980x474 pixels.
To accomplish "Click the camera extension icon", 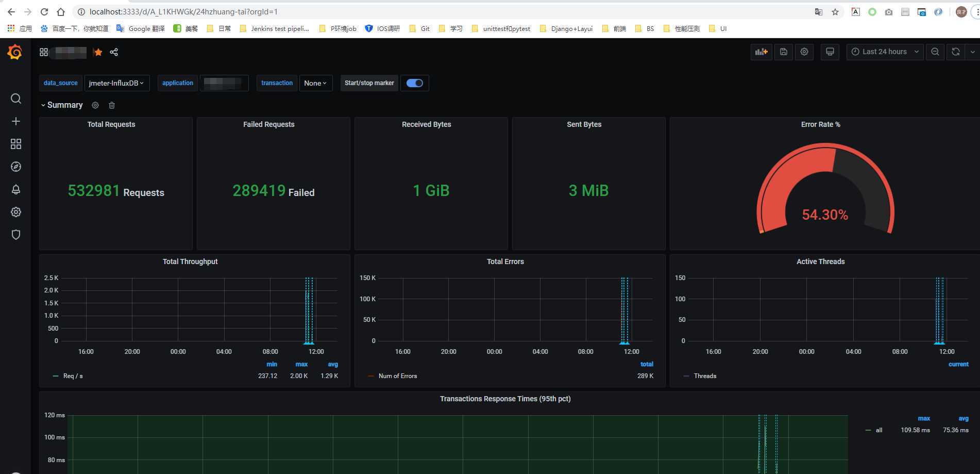I will click(x=889, y=12).
